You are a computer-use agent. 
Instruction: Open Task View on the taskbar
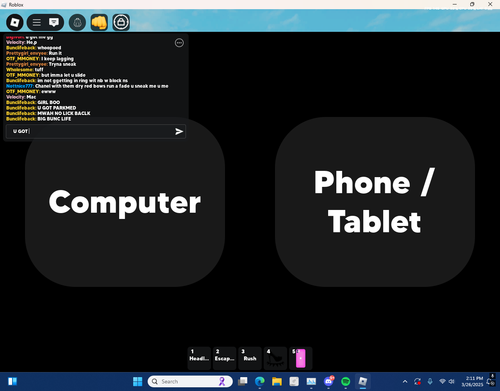pyautogui.click(x=243, y=381)
